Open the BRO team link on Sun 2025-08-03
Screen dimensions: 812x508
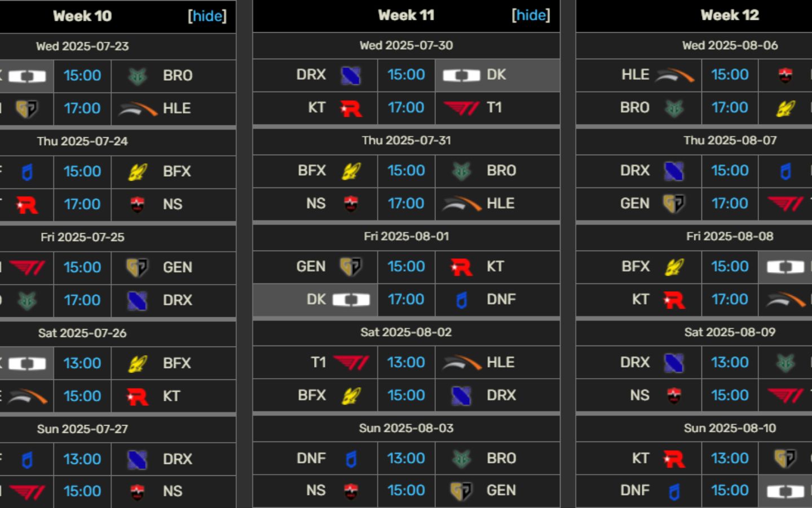click(501, 458)
